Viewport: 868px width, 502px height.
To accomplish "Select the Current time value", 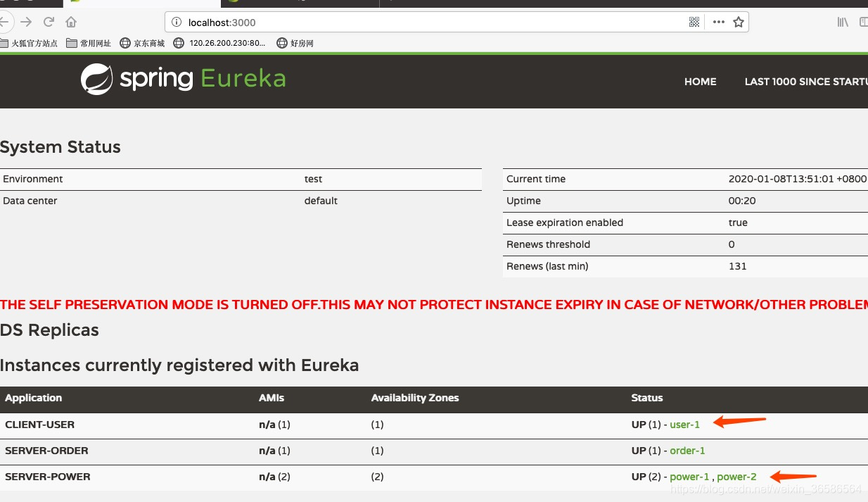I will [798, 179].
